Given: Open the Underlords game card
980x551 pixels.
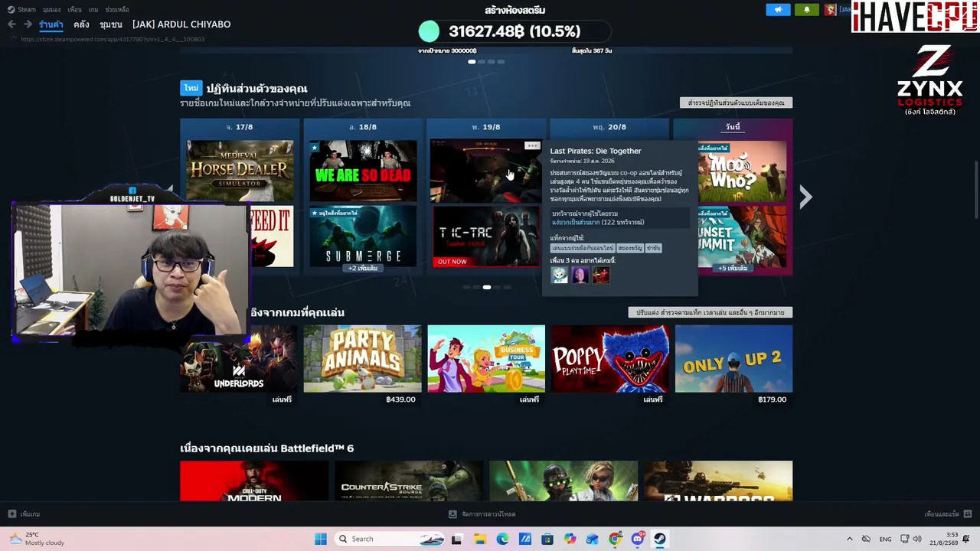Looking at the screenshot, I should coord(239,359).
